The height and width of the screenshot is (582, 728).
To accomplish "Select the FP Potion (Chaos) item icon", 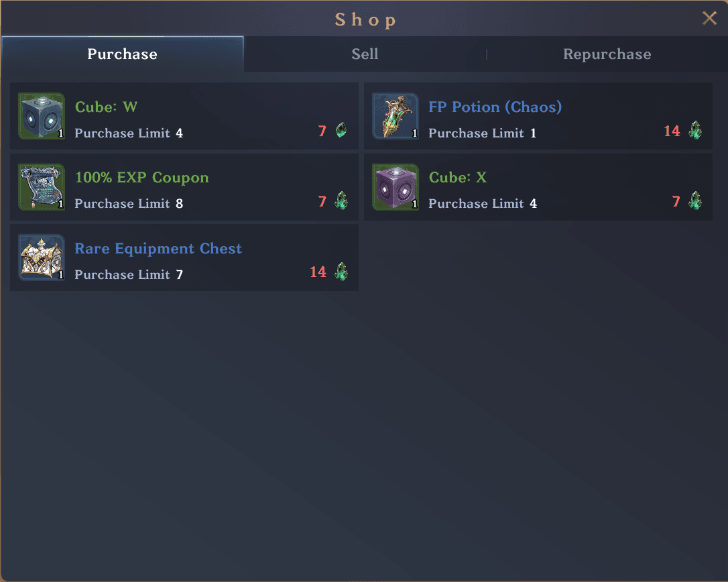I will pyautogui.click(x=395, y=115).
